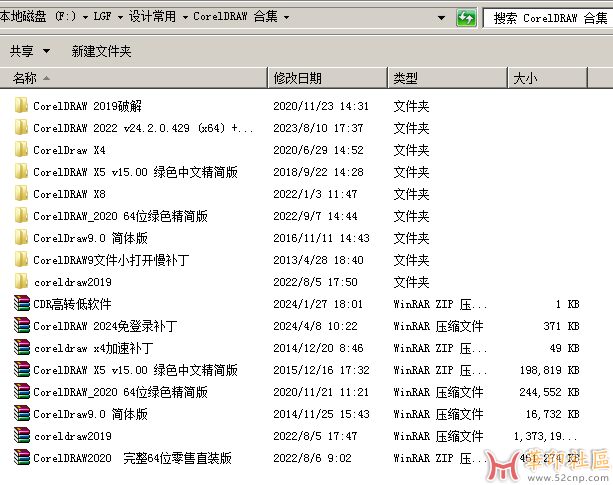Screen dimensions: 613x485
Task: Expand dropdown arrow after 设计常用 breadcrumb
Action: [185, 17]
